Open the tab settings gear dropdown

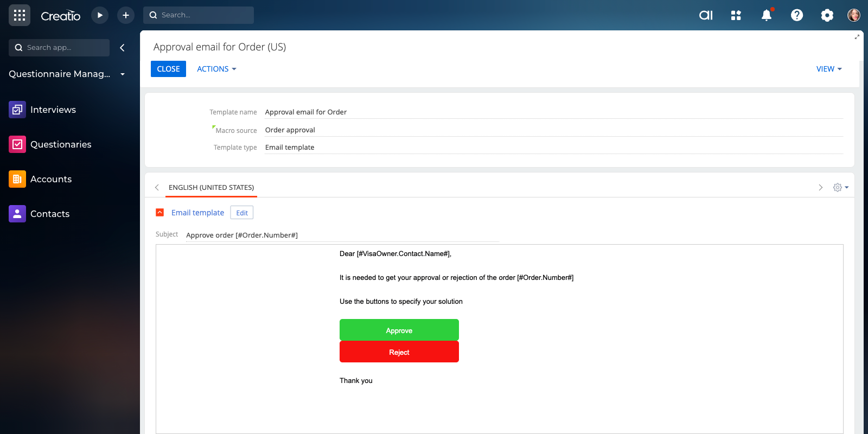point(840,187)
